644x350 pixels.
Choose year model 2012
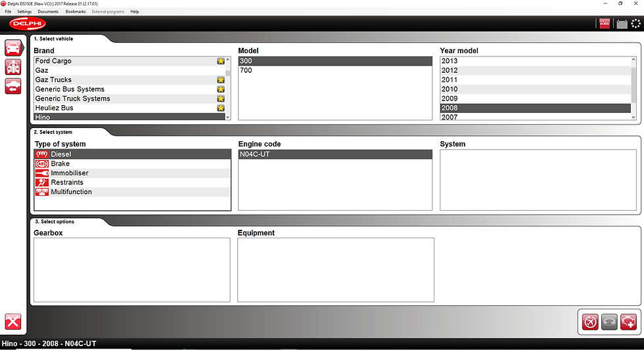click(x=536, y=70)
